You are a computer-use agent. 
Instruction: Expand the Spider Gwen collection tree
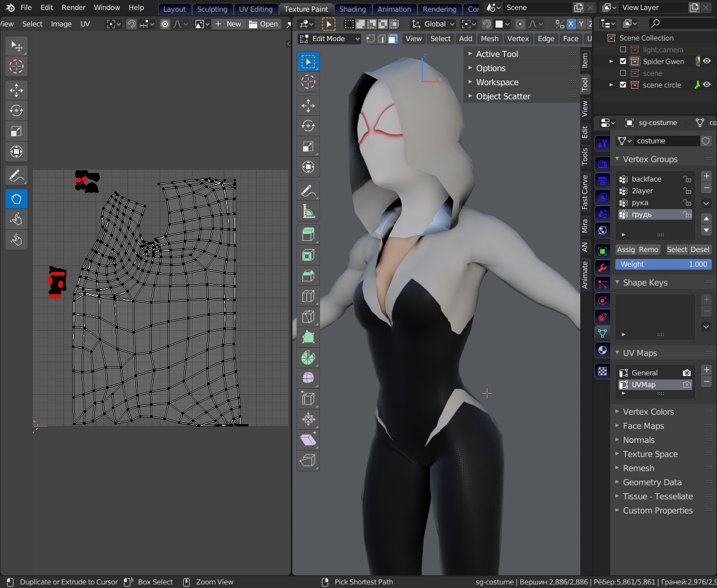[x=611, y=61]
